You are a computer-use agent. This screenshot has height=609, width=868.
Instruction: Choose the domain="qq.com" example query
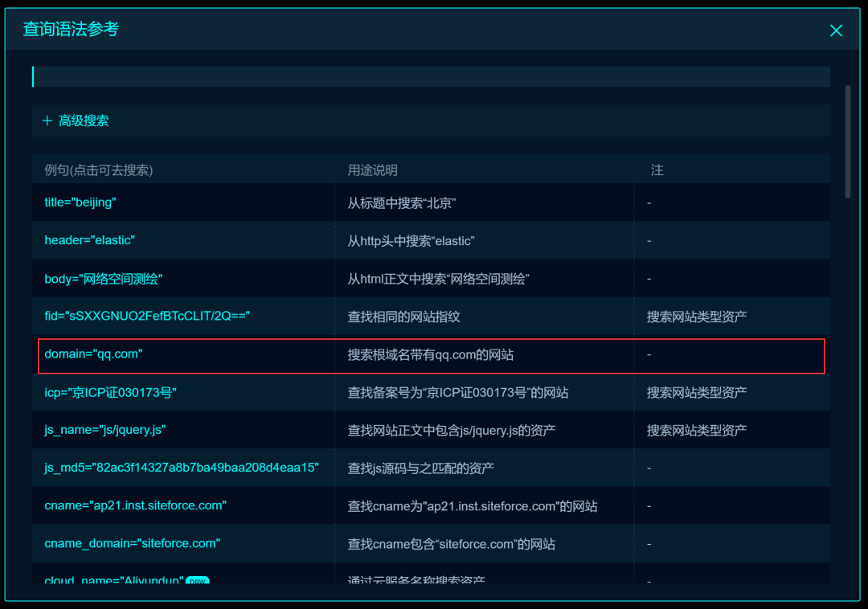coord(93,354)
